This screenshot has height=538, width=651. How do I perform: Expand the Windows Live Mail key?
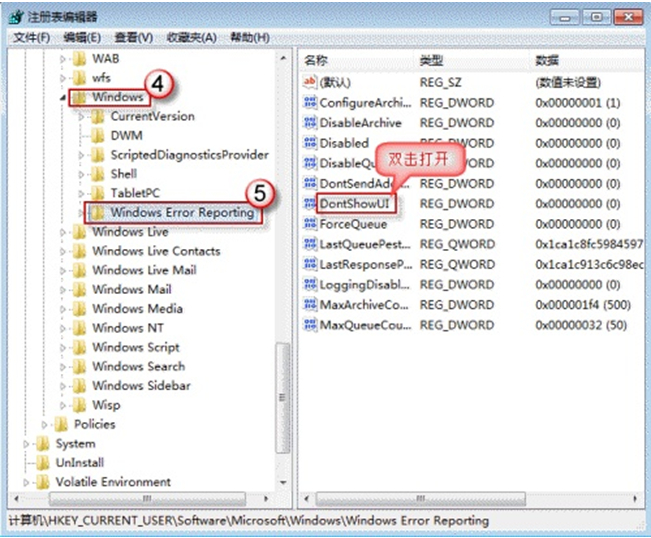click(63, 270)
